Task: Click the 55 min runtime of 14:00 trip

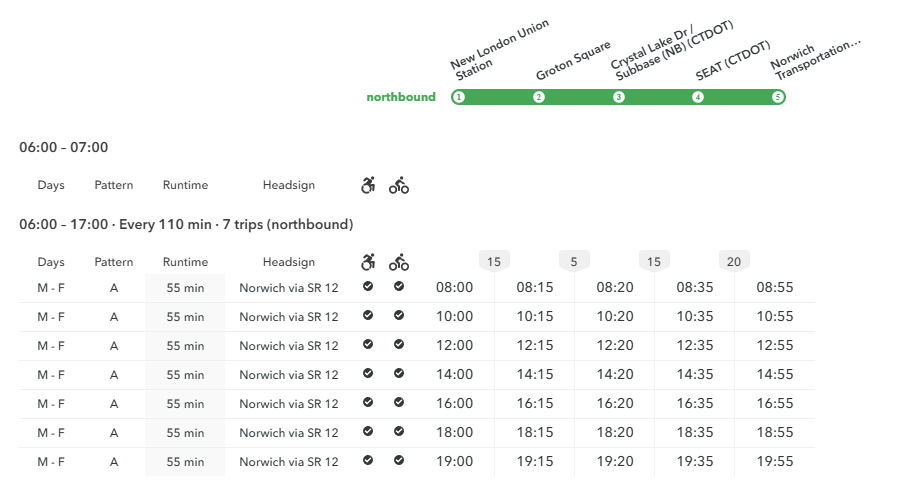Action: tap(185, 375)
